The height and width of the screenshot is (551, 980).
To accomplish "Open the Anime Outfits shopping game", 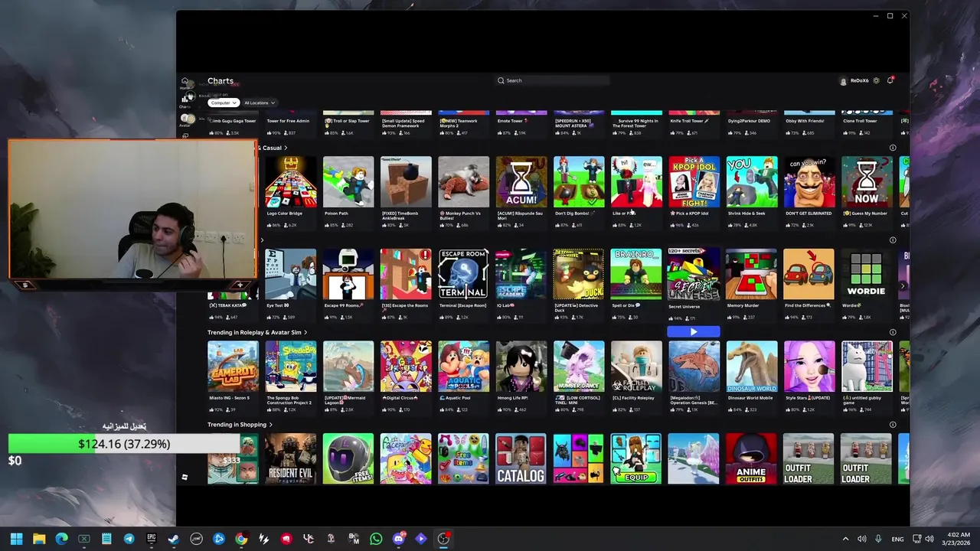I will [752, 459].
